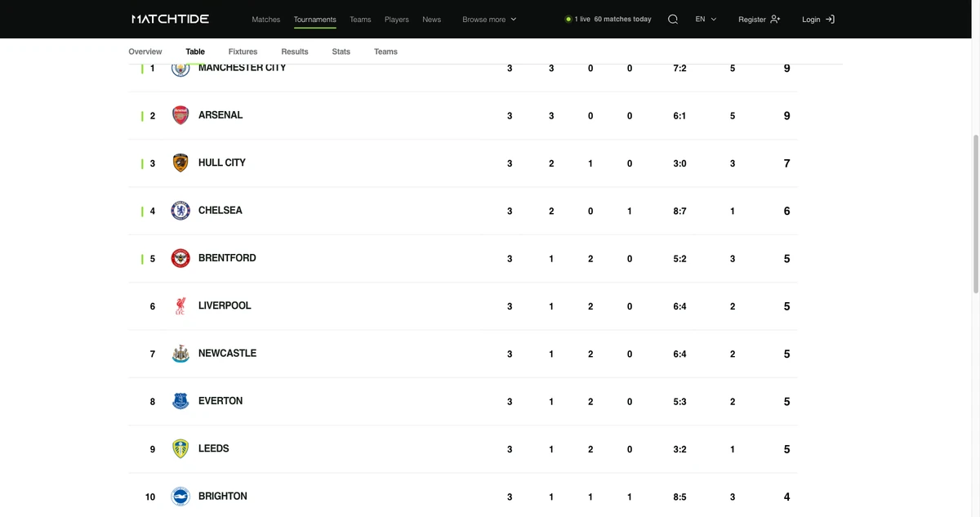Open the HULL CITY team link
The width and height of the screenshot is (980, 517).
coord(222,163)
